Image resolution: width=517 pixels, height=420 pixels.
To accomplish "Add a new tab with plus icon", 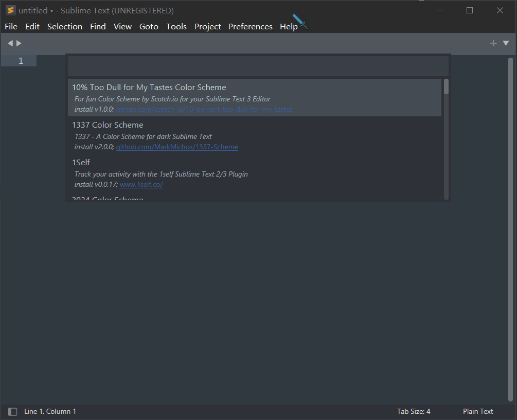I will coord(493,43).
